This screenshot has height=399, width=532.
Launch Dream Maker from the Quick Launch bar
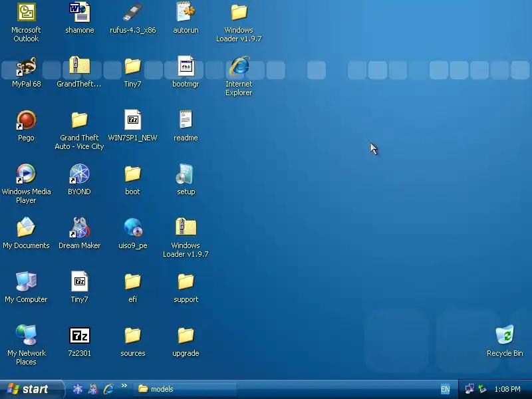[x=93, y=389]
